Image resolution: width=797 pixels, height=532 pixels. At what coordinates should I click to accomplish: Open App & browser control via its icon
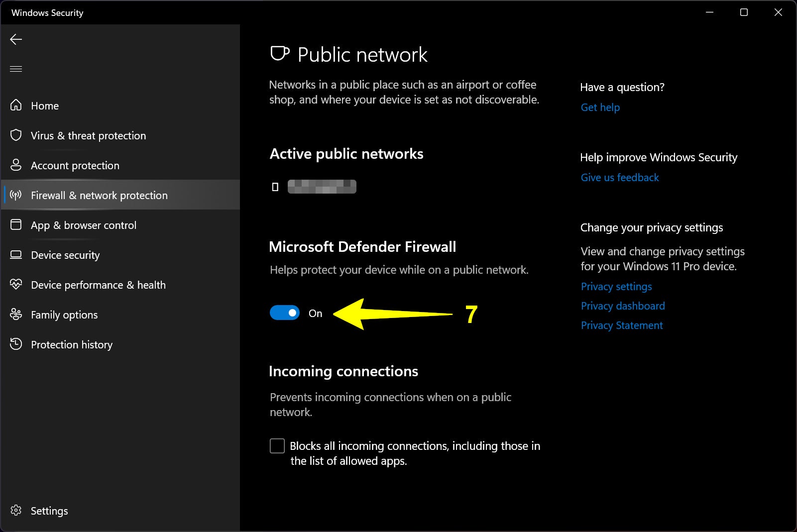(x=15, y=225)
